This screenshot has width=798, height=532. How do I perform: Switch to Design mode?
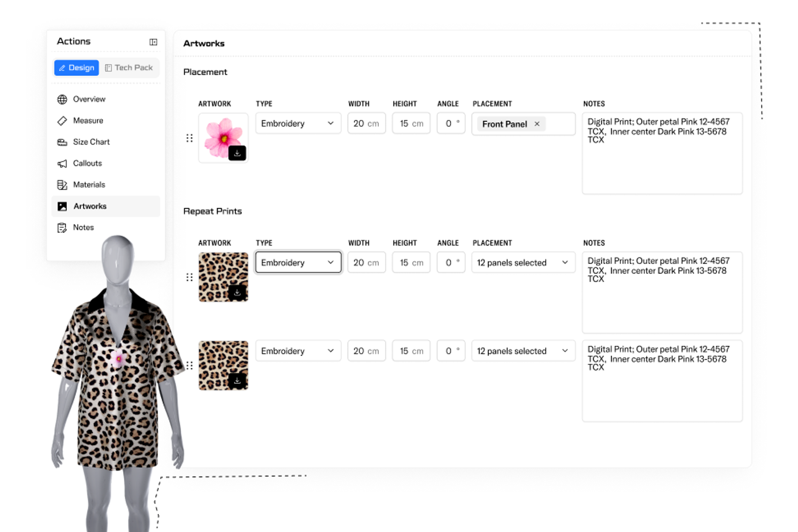click(76, 67)
